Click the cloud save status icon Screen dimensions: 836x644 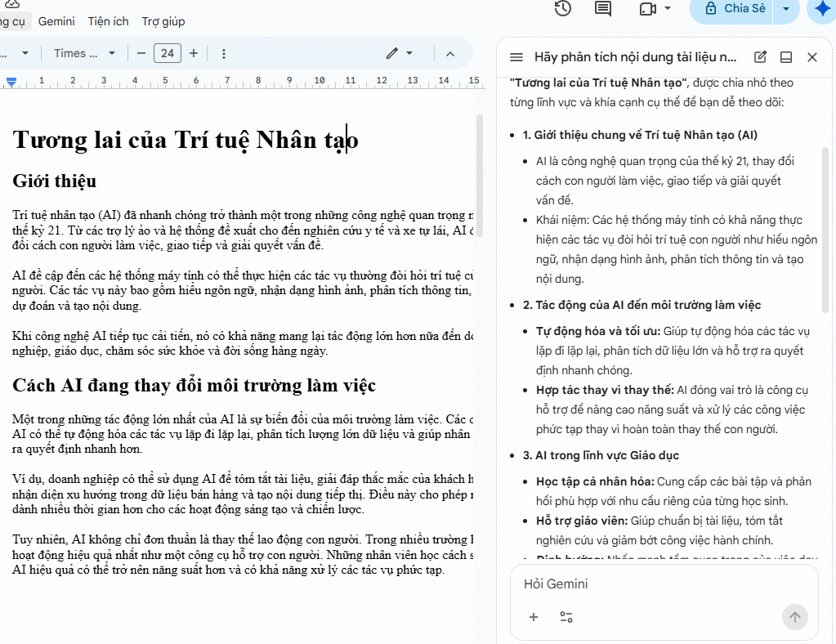(x=11, y=4)
